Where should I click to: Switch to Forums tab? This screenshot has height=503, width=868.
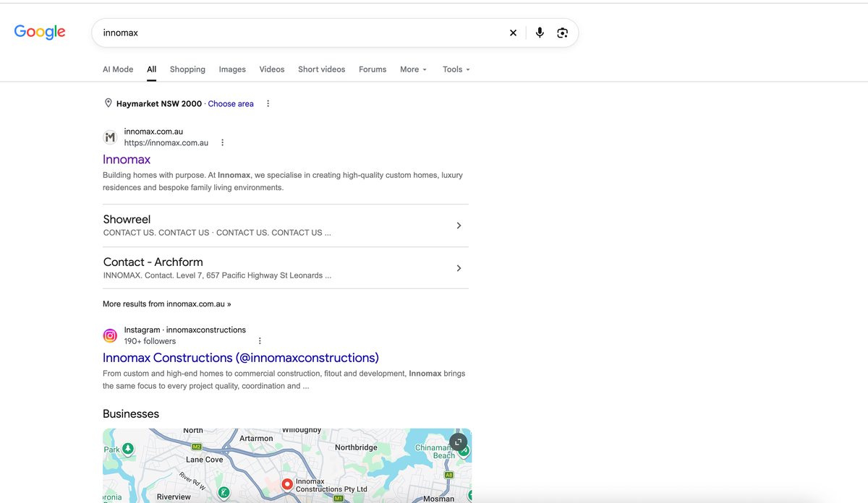[373, 69]
